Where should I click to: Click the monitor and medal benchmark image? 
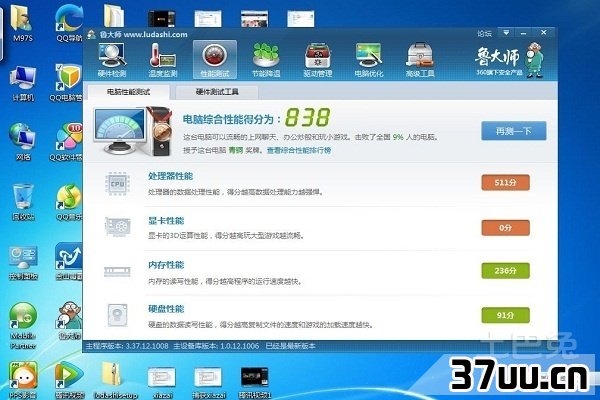[x=133, y=131]
